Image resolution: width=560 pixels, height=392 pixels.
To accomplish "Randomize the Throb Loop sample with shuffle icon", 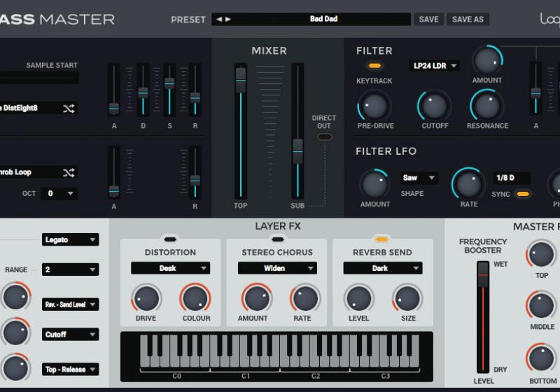I will (x=69, y=173).
